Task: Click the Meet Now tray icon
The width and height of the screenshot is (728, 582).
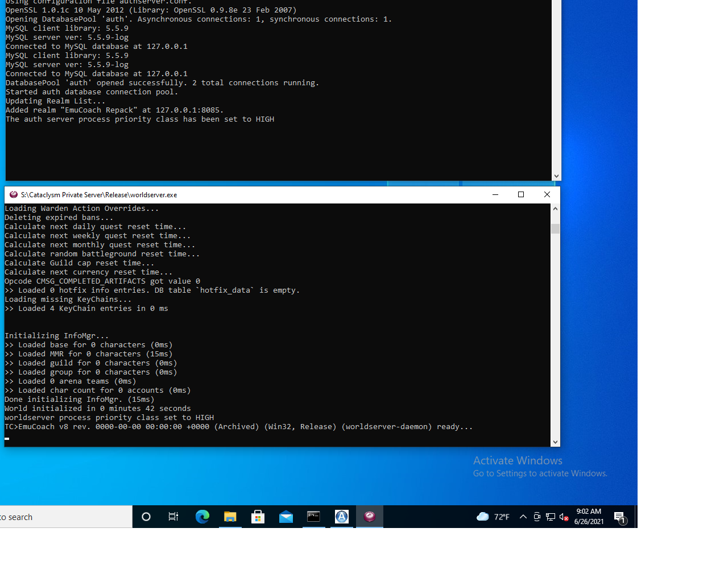Action: [537, 517]
